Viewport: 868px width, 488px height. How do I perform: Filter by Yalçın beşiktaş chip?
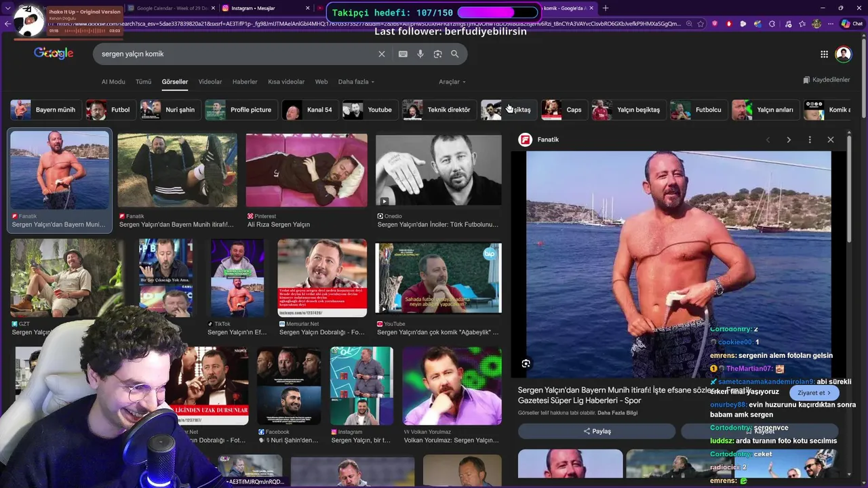[628, 110]
